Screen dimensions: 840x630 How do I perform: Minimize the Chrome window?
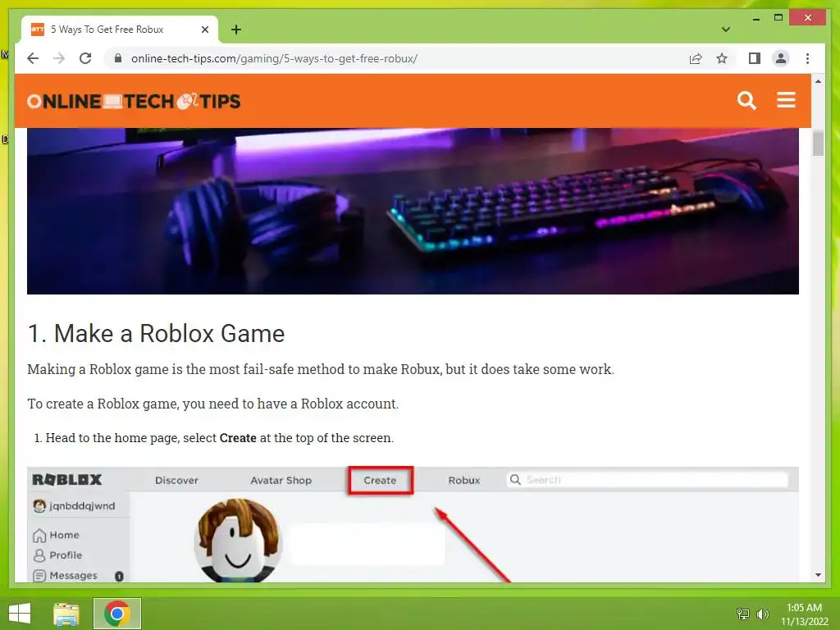pyautogui.click(x=756, y=18)
